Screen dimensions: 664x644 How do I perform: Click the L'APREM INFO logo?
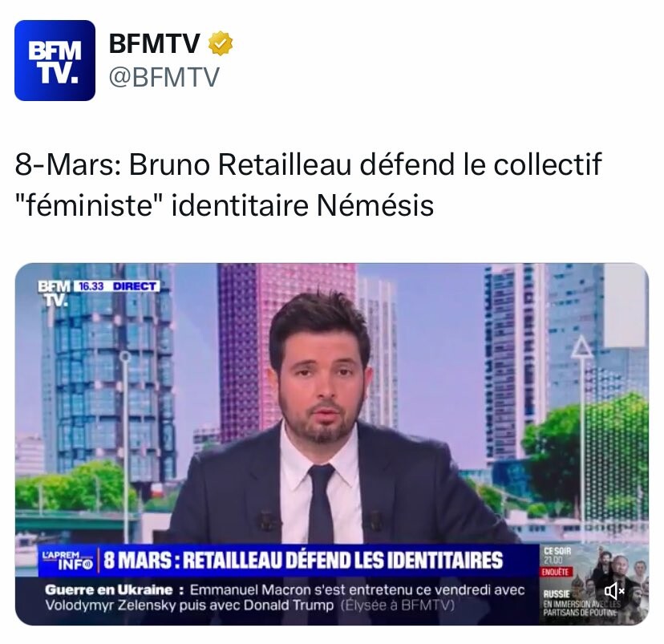coord(67,560)
